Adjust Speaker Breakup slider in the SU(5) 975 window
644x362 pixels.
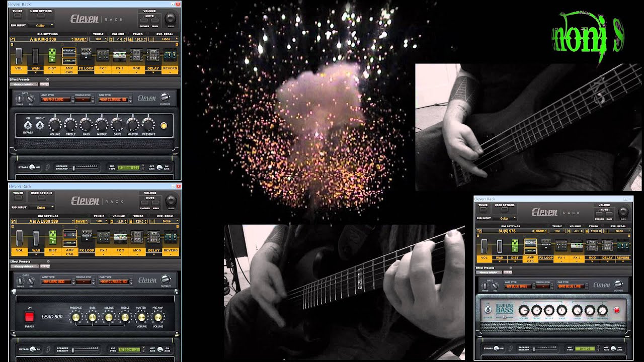coord(544,348)
